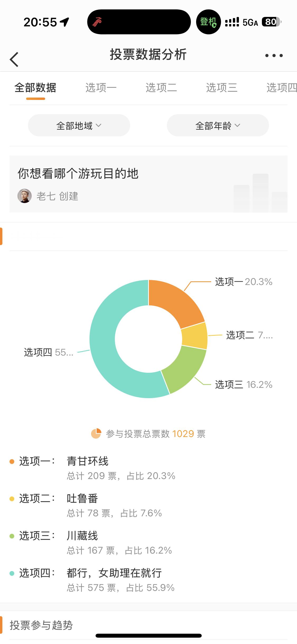Switch to the 选项二 tab
This screenshot has width=297, height=644.
click(161, 88)
